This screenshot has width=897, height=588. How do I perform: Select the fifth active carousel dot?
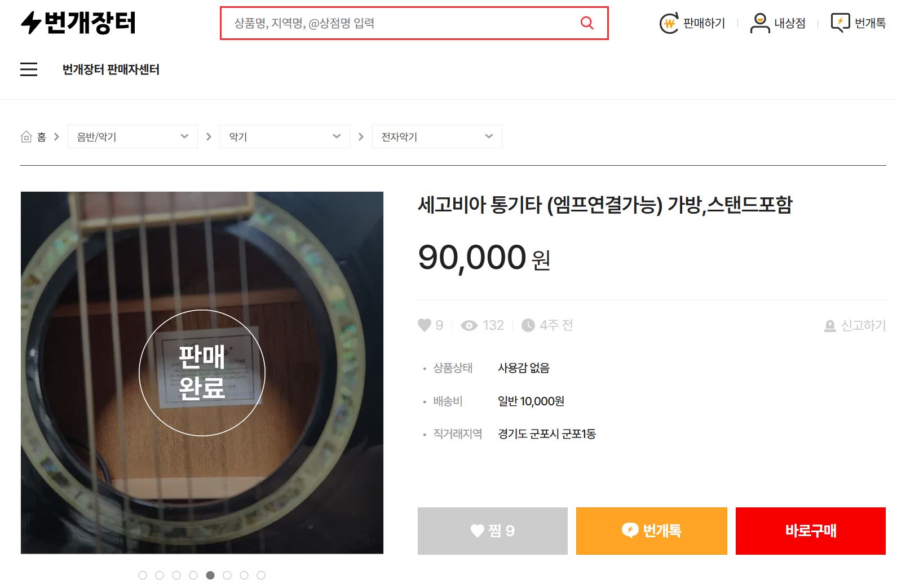[210, 575]
